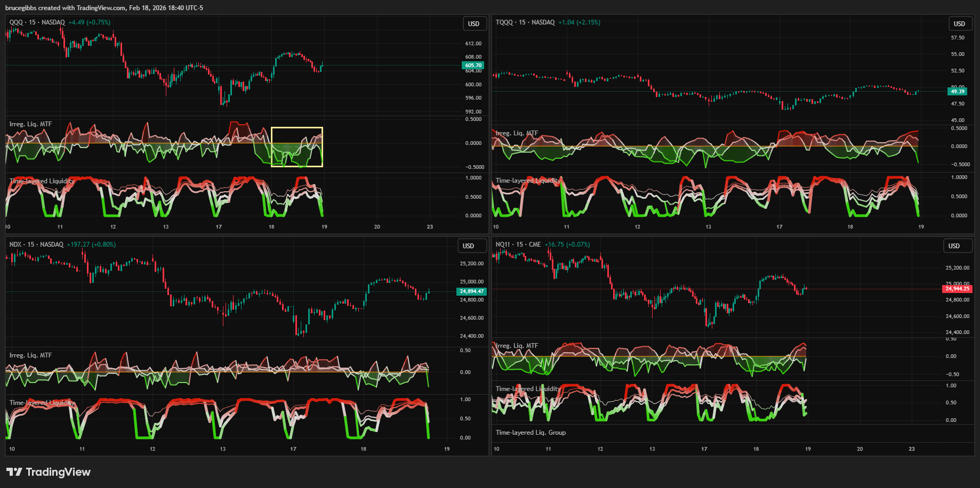The image size is (980, 488).
Task: Click the red 24,944.25 price label
Action: (957, 289)
